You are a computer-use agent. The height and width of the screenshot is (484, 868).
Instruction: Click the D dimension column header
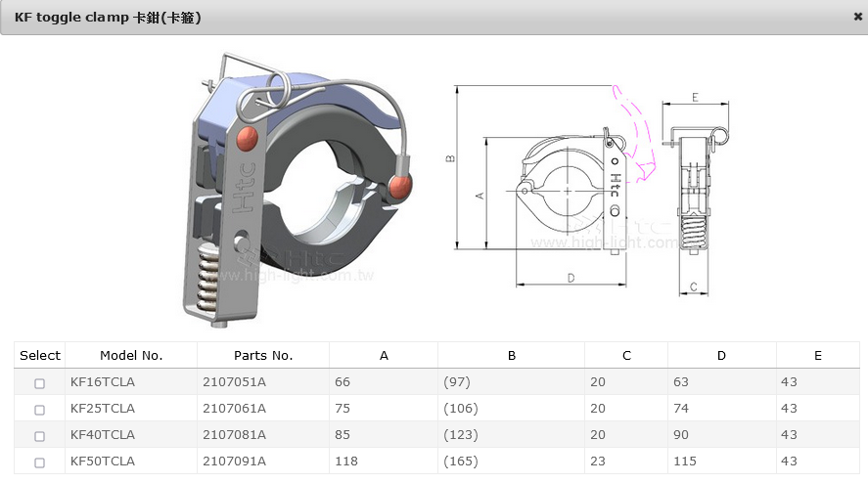point(721,356)
